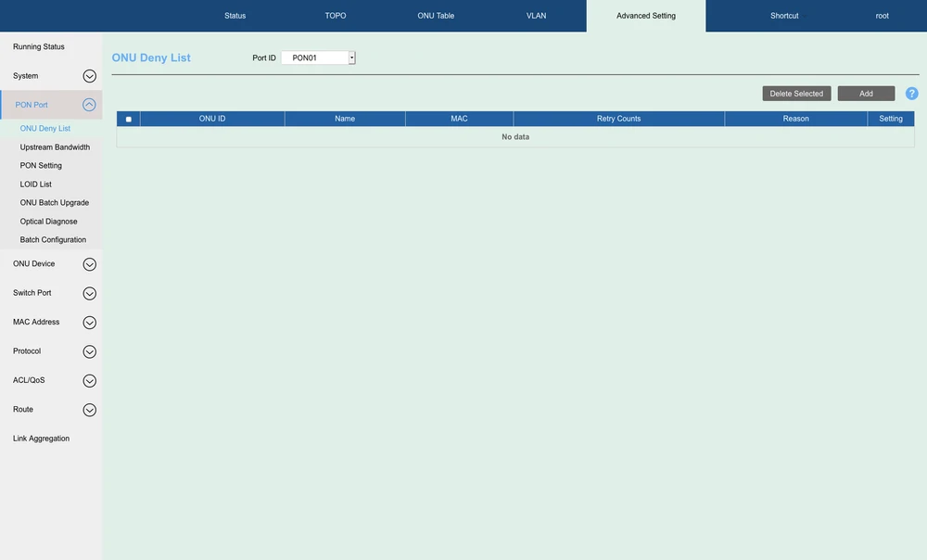Go to the Link Aggregation page
Image resolution: width=927 pixels, height=560 pixels.
coord(41,439)
